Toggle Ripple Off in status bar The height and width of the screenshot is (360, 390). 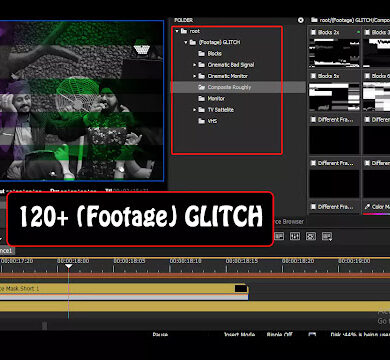279,334
